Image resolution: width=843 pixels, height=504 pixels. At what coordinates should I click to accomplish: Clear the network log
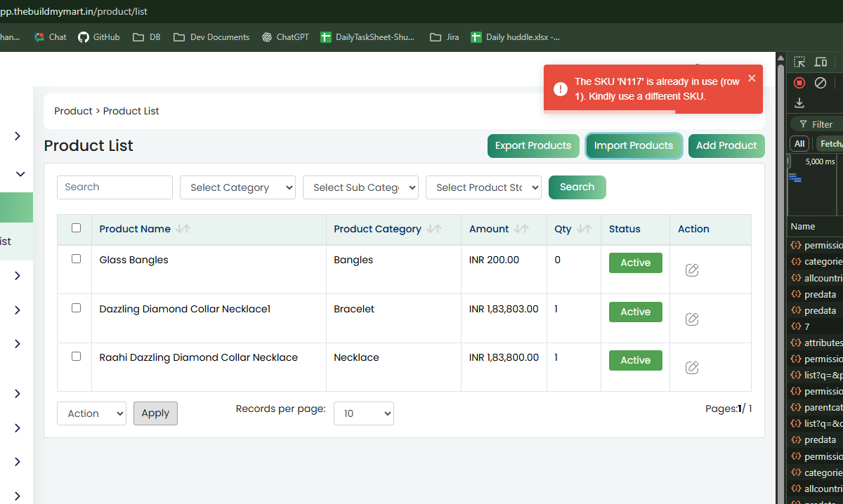point(820,83)
